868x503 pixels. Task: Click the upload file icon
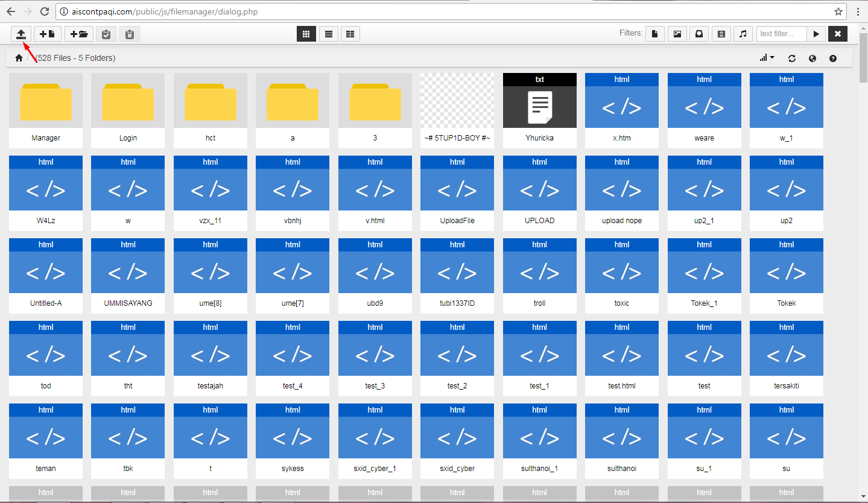tap(21, 34)
